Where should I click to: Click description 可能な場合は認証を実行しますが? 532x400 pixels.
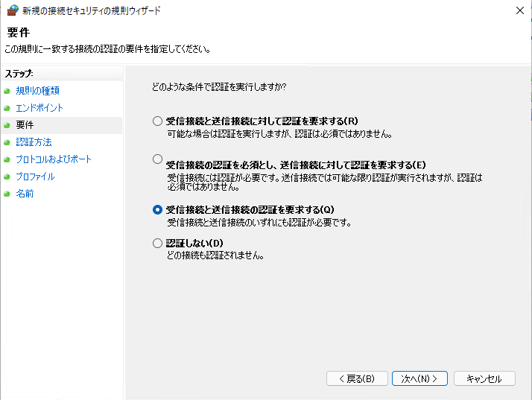280,134
